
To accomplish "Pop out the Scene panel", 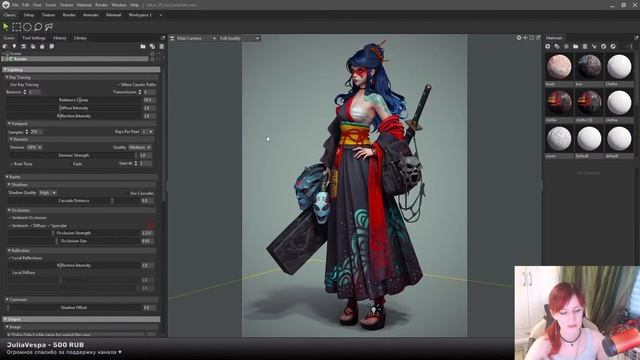I will [x=163, y=38].
